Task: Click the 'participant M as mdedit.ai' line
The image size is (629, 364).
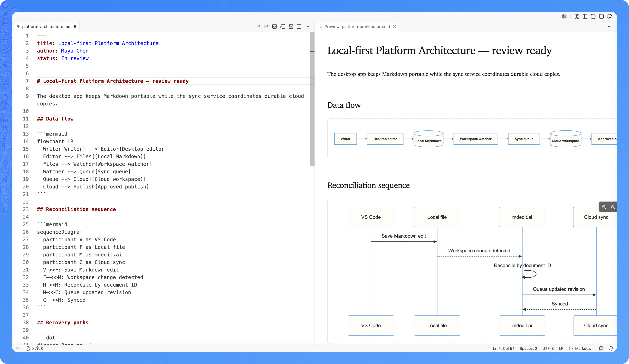Action: pos(82,255)
